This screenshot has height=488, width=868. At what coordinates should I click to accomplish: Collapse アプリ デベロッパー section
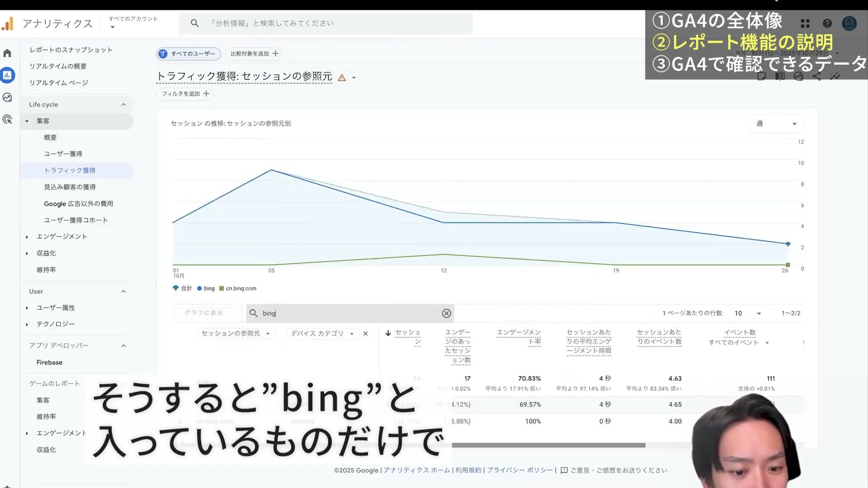coord(123,346)
